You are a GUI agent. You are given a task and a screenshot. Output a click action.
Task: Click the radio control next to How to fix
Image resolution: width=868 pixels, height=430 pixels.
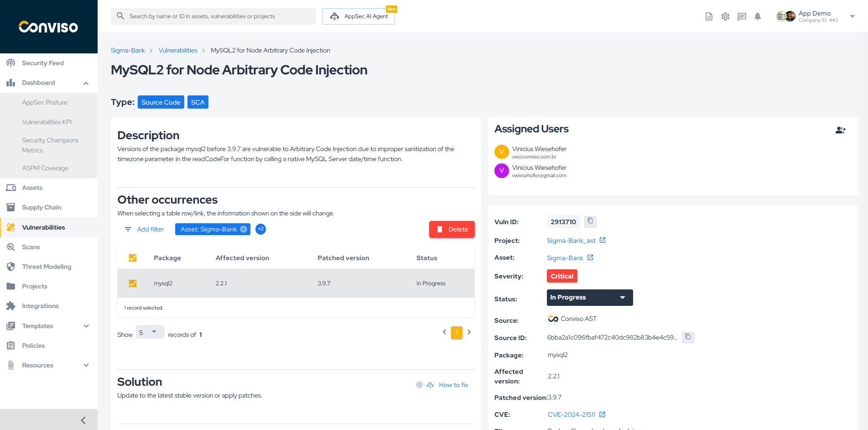coord(420,385)
